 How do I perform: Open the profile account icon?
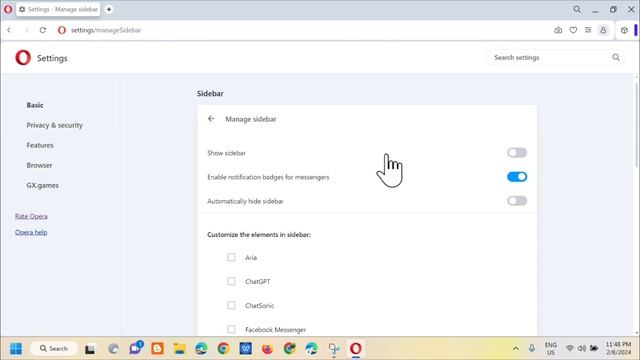[x=603, y=30]
